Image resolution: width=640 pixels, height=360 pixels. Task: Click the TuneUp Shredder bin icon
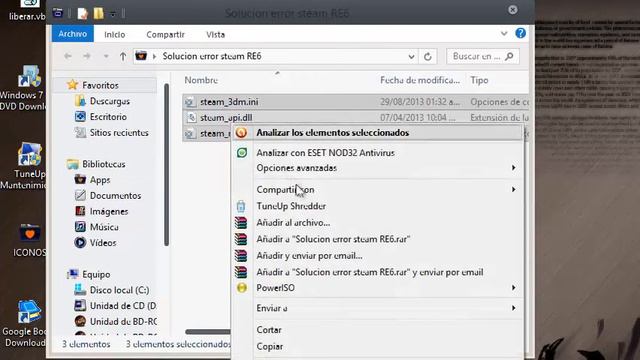(x=241, y=206)
